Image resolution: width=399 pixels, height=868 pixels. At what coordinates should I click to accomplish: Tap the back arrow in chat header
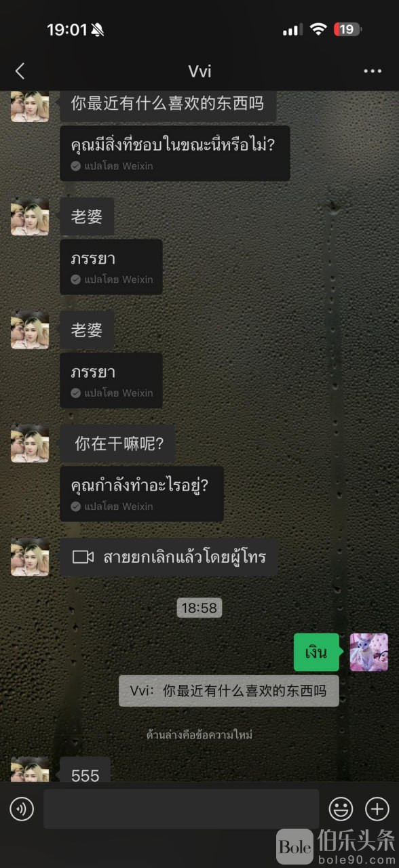click(x=20, y=71)
